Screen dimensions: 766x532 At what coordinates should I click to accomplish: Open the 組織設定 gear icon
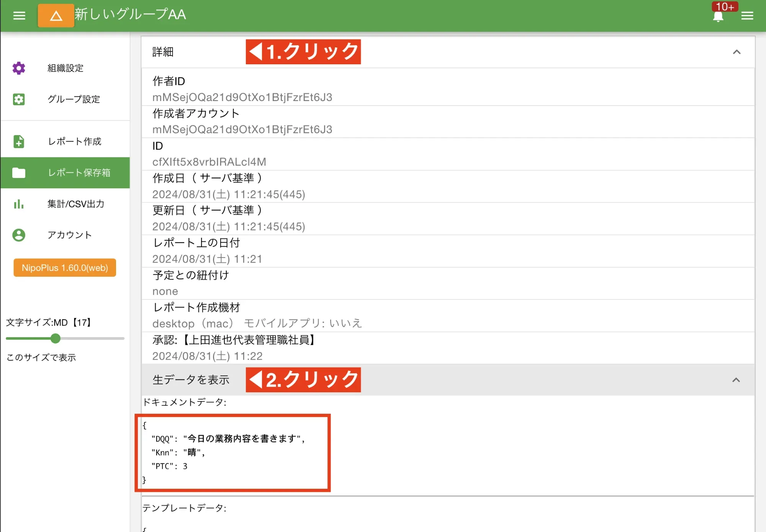click(19, 68)
